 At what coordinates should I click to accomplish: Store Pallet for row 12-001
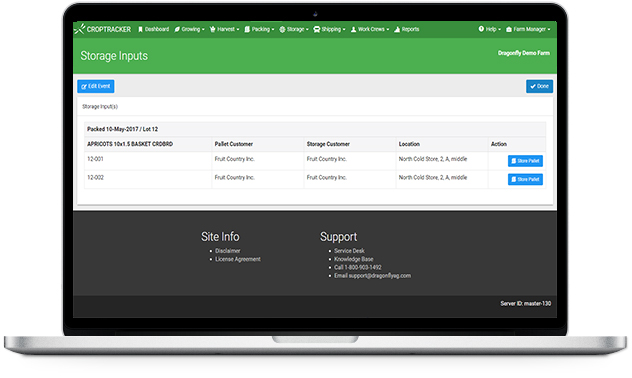(x=525, y=161)
